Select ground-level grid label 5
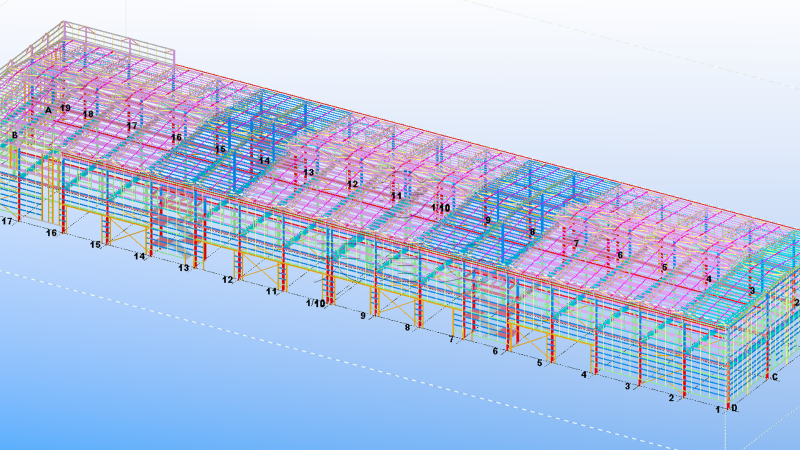This screenshot has width=800, height=450. pyautogui.click(x=539, y=363)
